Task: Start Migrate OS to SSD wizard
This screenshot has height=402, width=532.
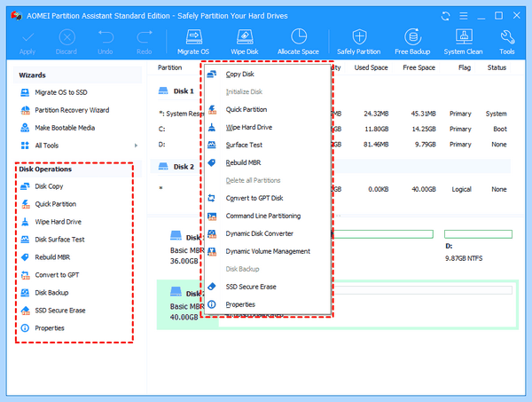Action: tap(61, 92)
